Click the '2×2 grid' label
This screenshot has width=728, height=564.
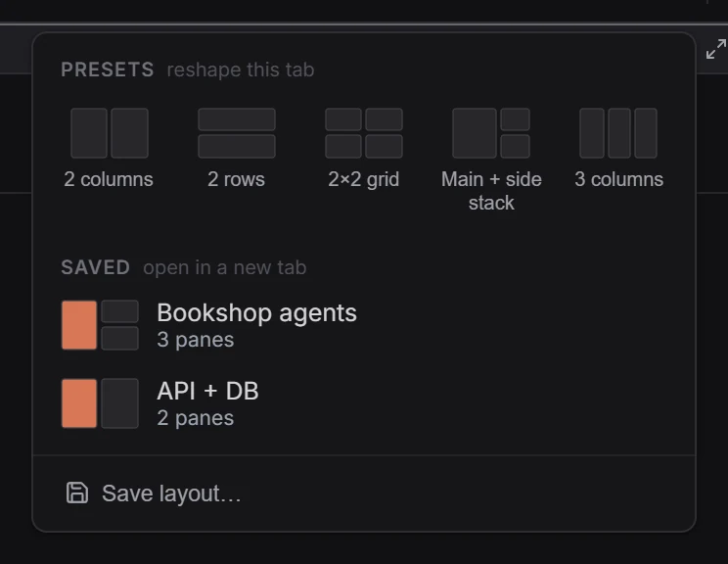pos(364,179)
